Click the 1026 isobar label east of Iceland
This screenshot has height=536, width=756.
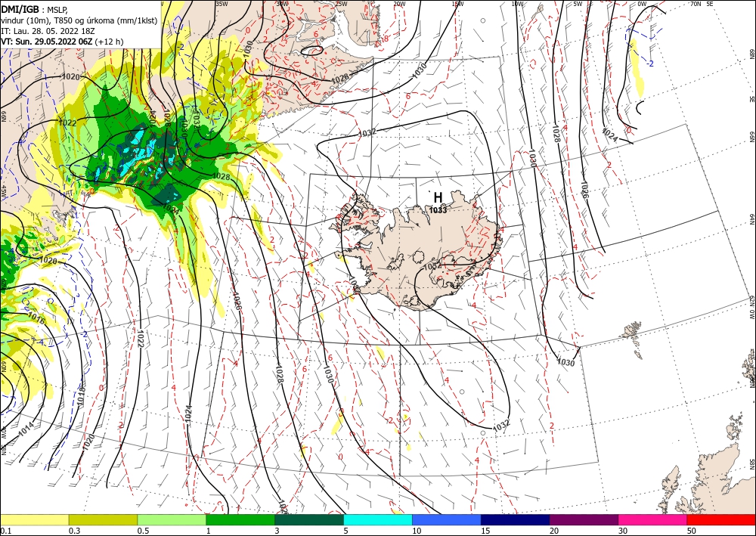pyautogui.click(x=585, y=191)
